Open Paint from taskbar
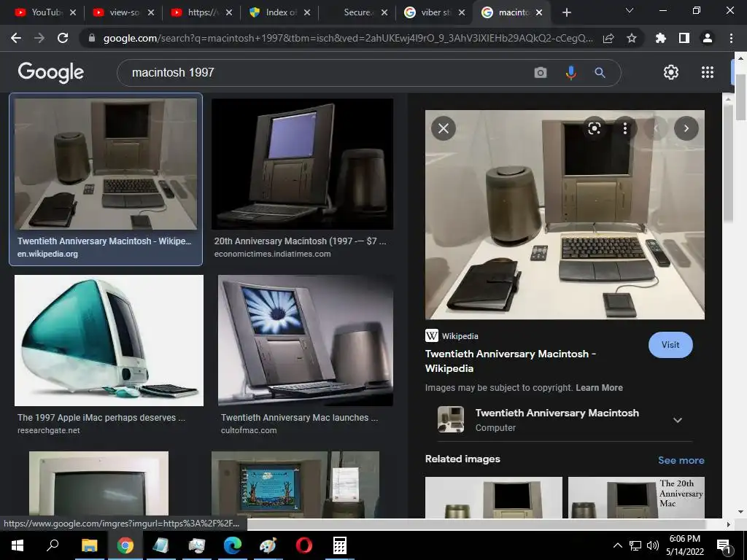747x560 pixels. (268, 545)
